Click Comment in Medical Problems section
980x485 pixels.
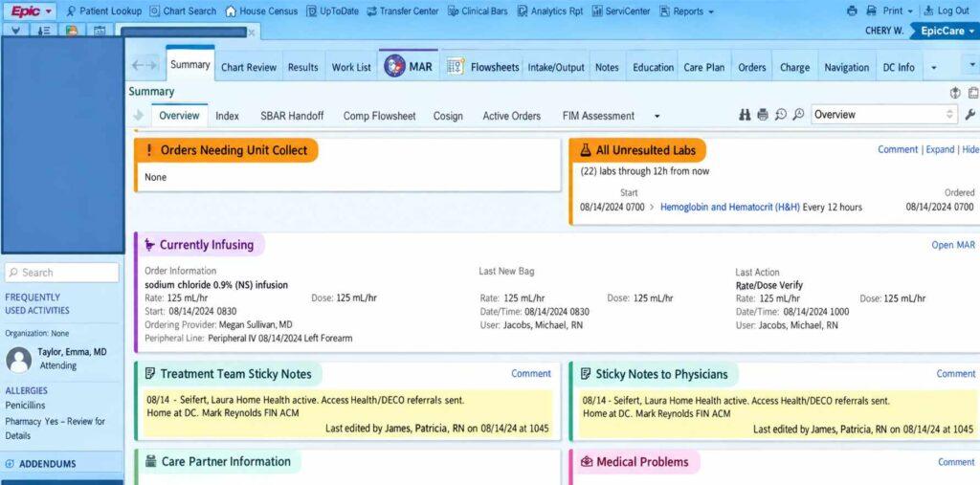pos(956,462)
